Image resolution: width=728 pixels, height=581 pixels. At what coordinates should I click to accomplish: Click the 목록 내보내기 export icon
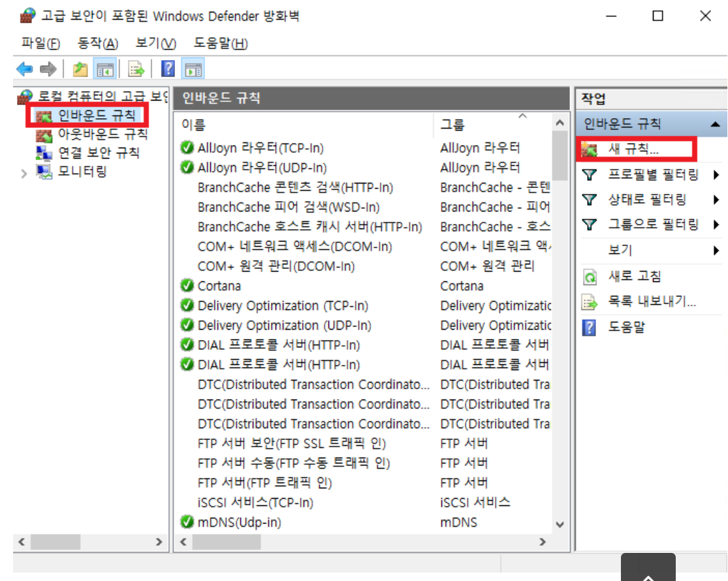tap(590, 302)
